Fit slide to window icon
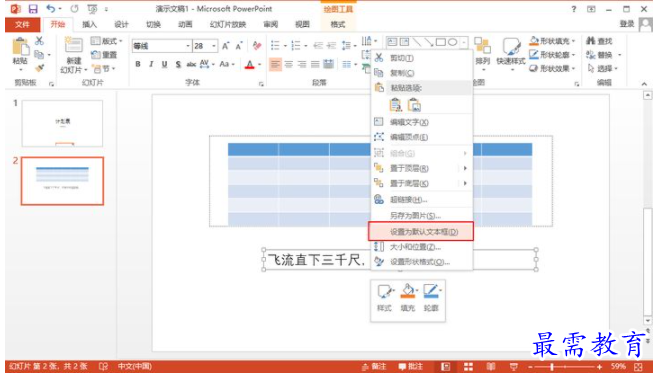 638,367
